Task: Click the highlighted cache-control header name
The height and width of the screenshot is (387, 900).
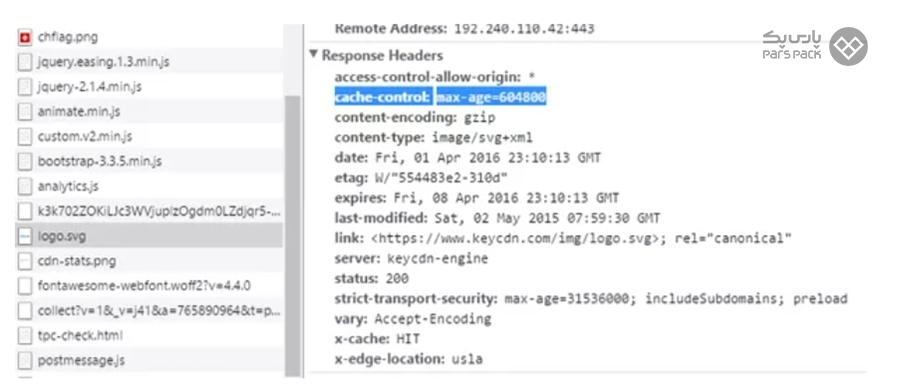Action: click(383, 97)
